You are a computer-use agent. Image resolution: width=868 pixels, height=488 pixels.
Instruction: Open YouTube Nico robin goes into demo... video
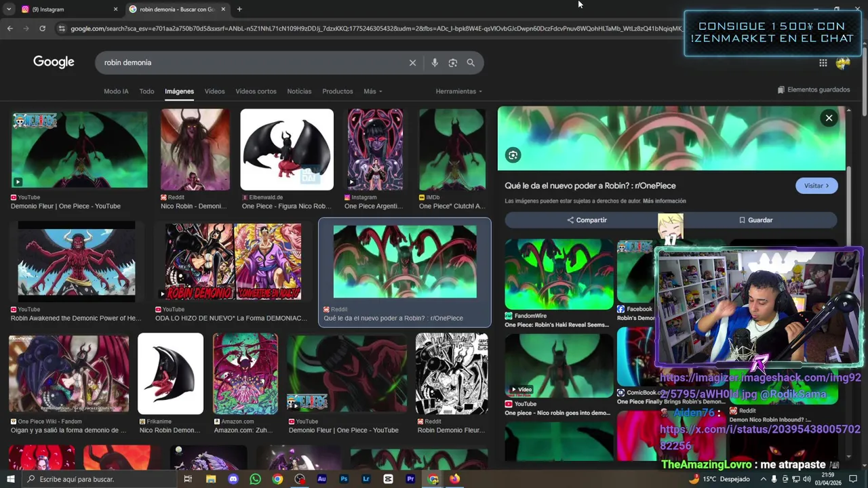[559, 365]
